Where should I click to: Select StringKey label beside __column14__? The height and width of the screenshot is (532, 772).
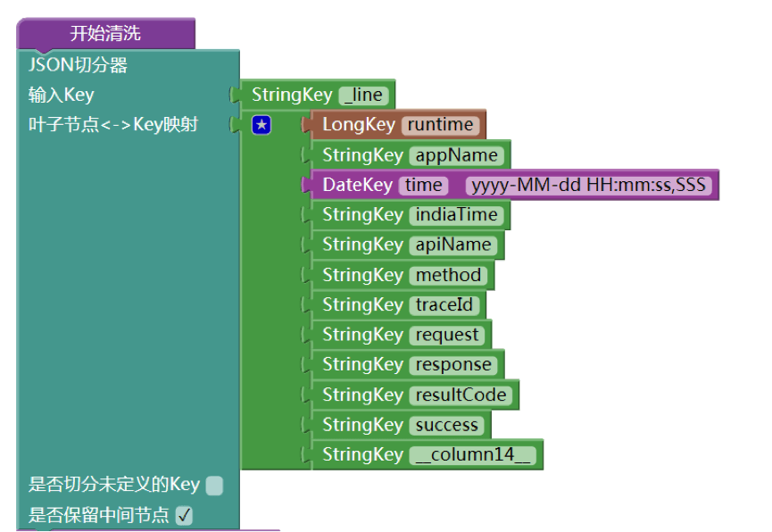pyautogui.click(x=363, y=454)
